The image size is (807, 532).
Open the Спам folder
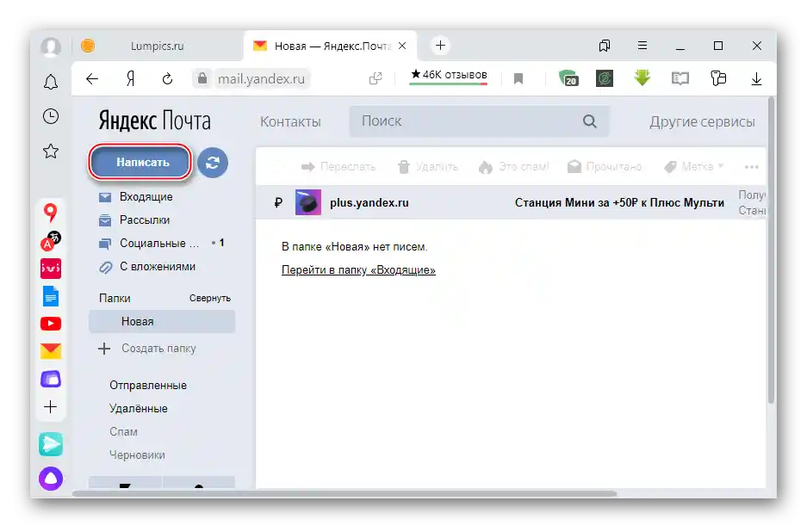pos(123,431)
